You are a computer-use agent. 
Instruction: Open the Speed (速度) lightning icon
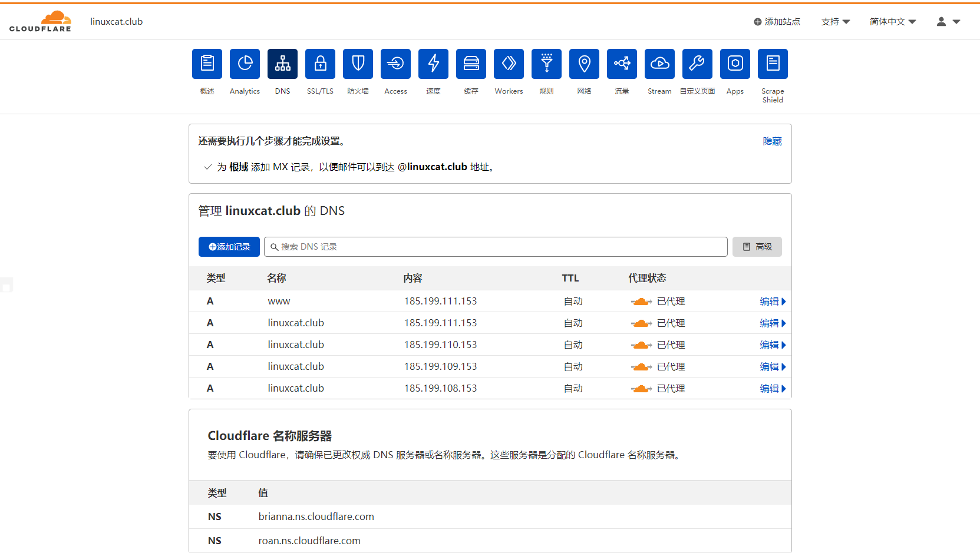tap(433, 64)
